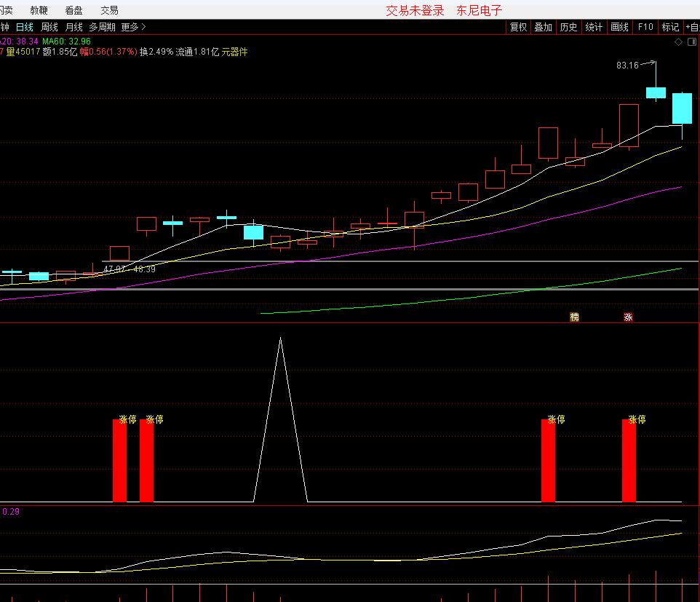Click the 张 marker icon on chart
Viewport: 700px width, 602px height.
[x=628, y=317]
